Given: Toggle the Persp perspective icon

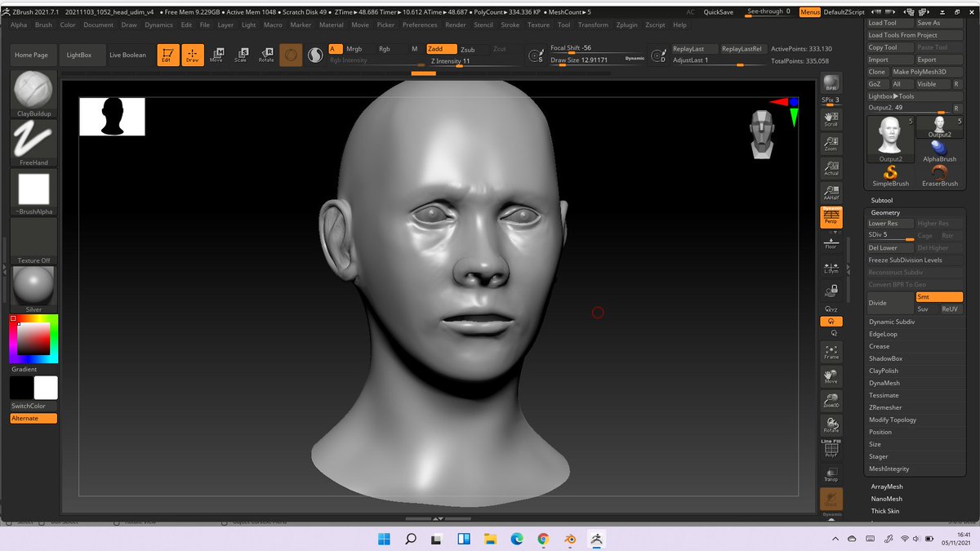Looking at the screenshot, I should pyautogui.click(x=831, y=217).
